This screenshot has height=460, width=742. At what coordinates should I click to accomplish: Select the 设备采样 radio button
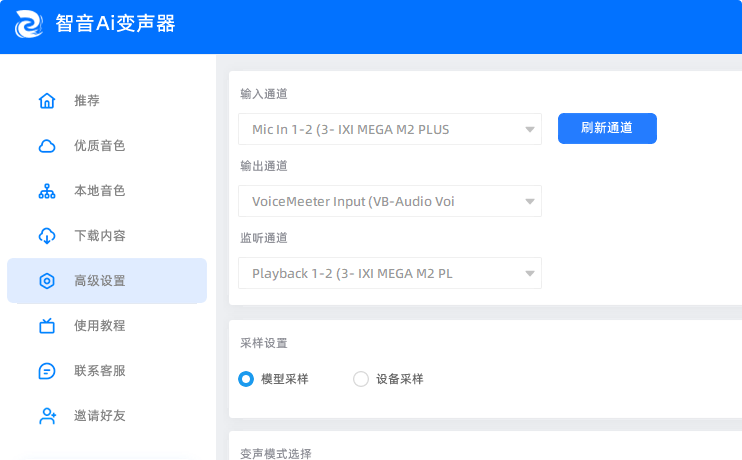click(361, 379)
